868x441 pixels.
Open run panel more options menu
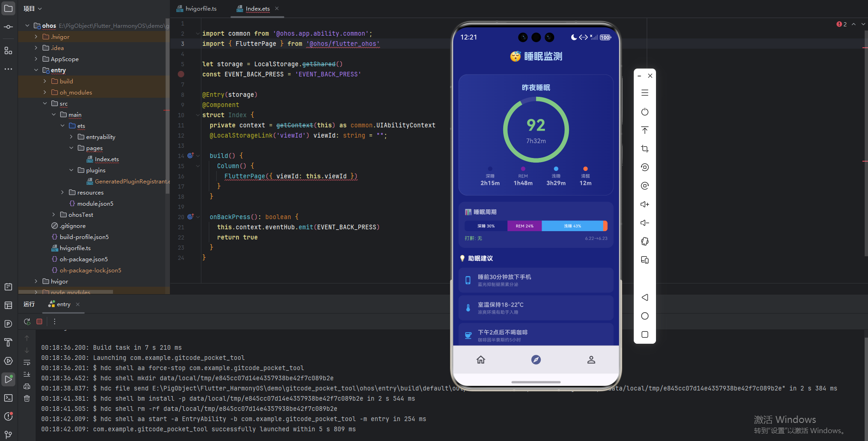(x=55, y=321)
